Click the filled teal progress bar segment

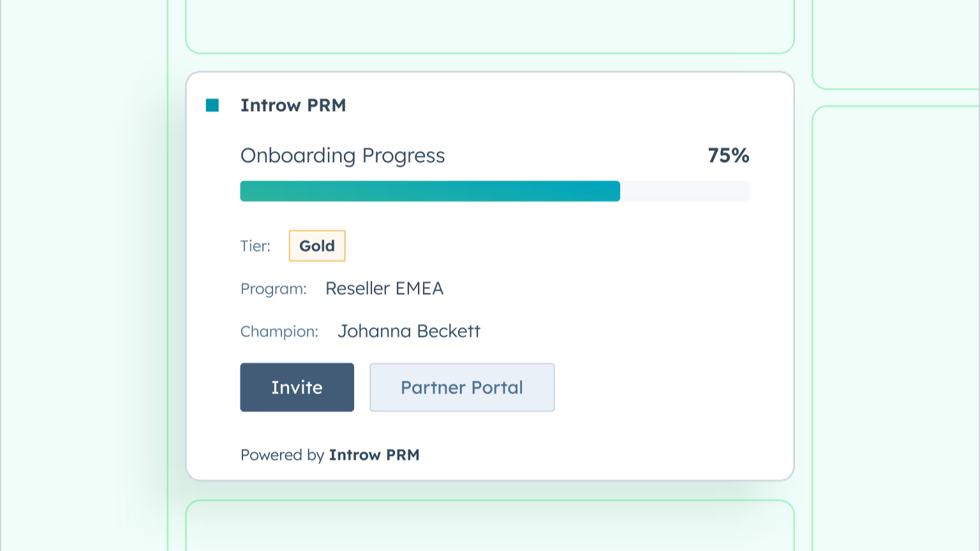point(430,191)
